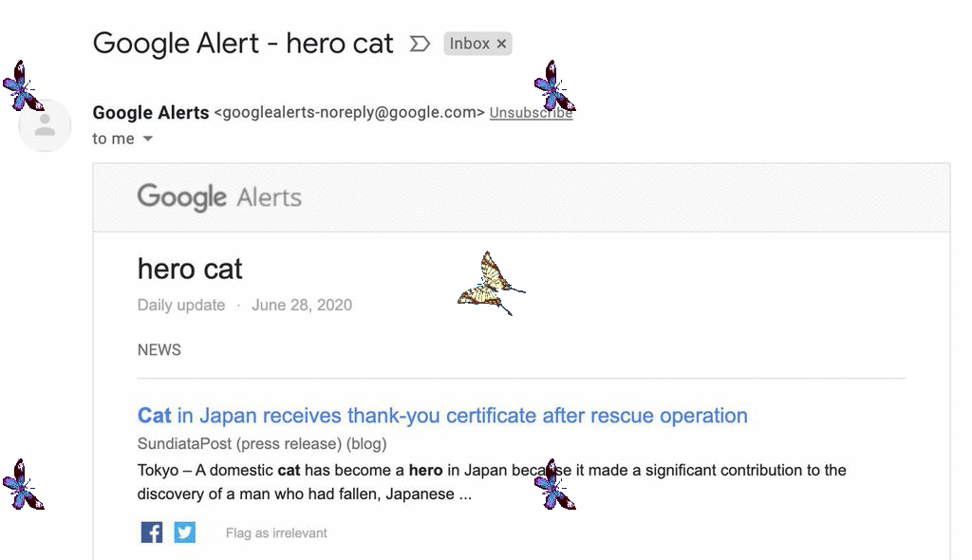Click the importance marker beside the subject

[419, 44]
